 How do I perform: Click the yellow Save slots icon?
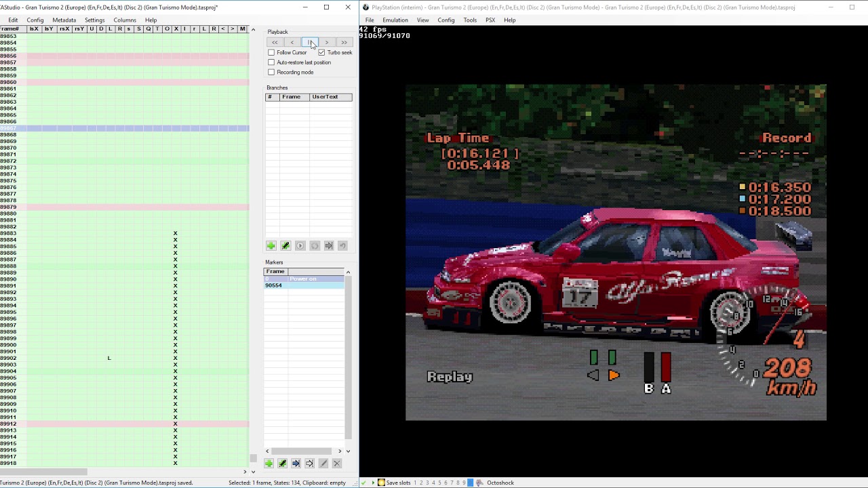tap(381, 483)
